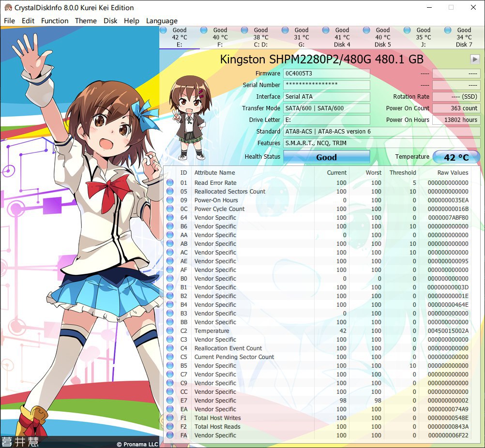Click status icon of attribute AE

coord(170,261)
